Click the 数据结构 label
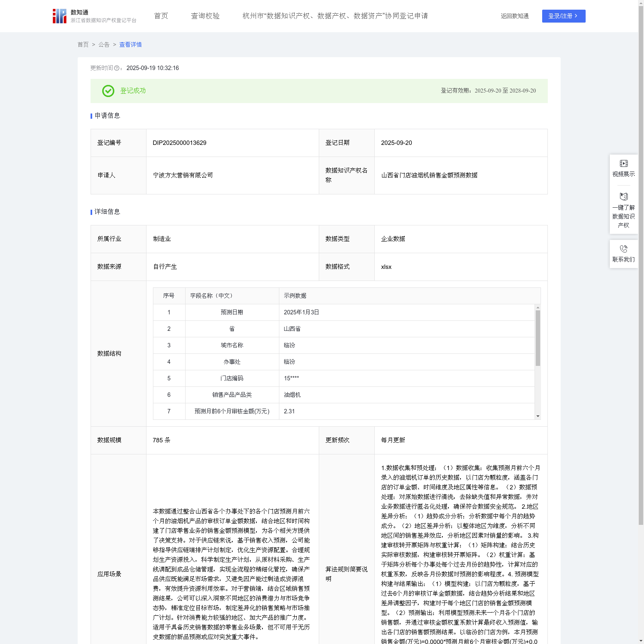644x644 pixels. [x=109, y=353]
